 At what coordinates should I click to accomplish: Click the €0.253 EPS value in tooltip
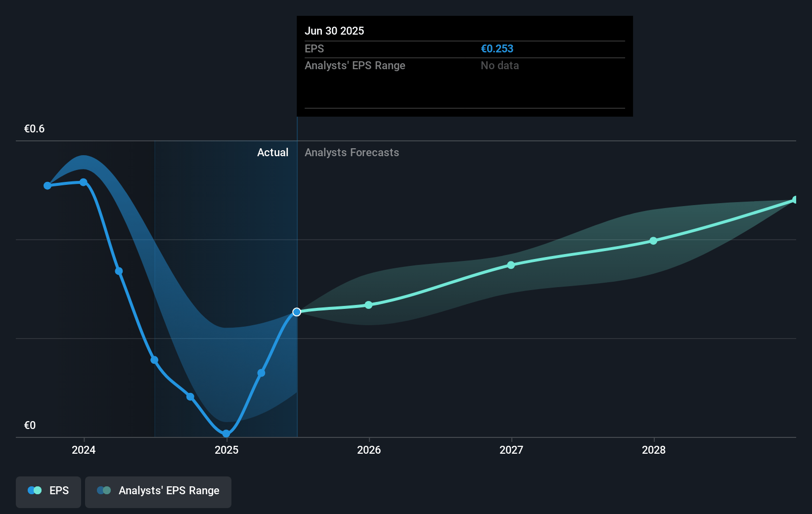[x=497, y=49]
